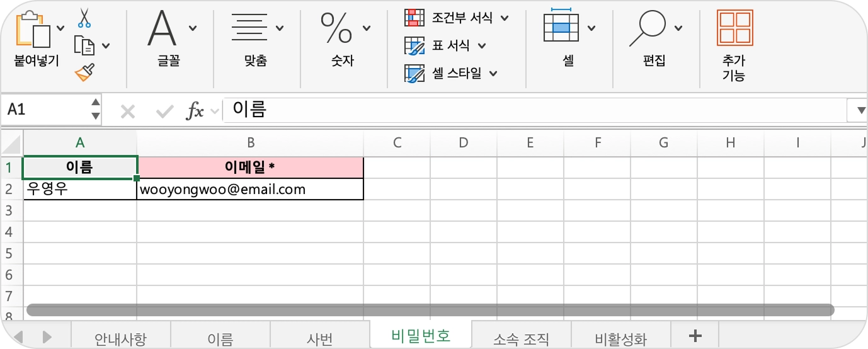Add a new sheet with plus button

pyautogui.click(x=695, y=336)
